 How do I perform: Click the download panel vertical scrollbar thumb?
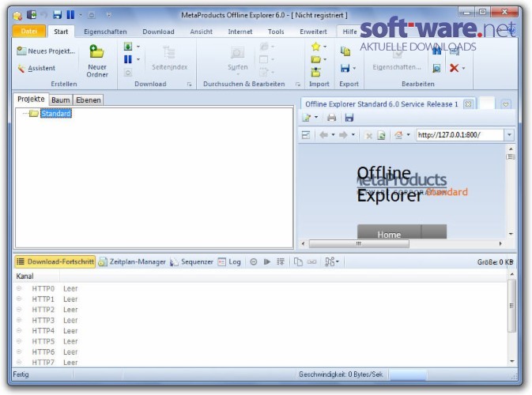click(511, 306)
